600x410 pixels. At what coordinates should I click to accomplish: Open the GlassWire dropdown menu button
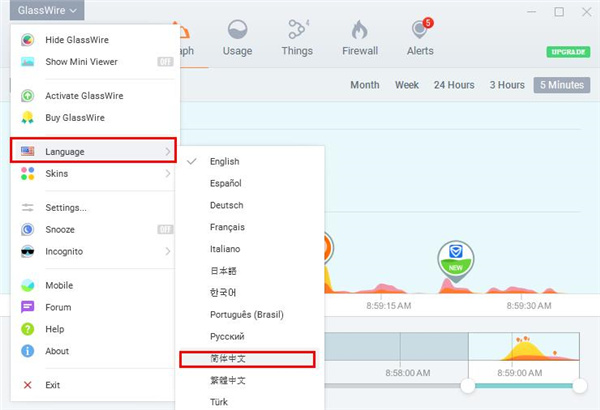pos(47,10)
